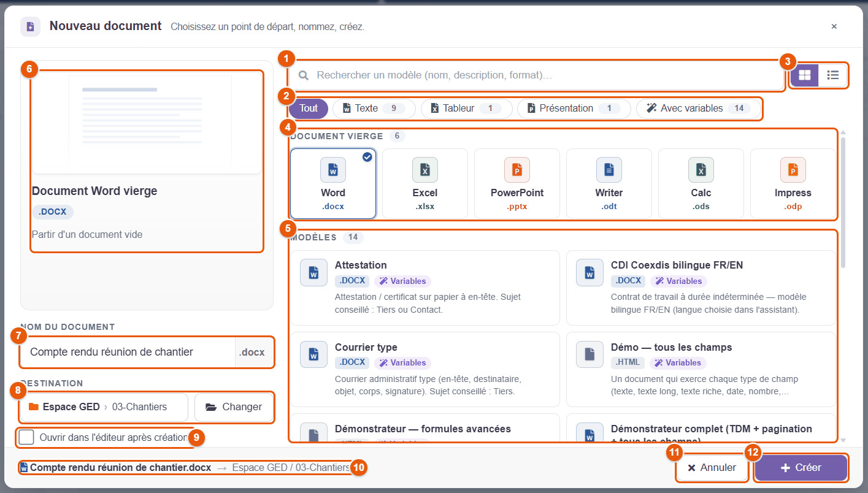Screen dimensions: 868x493
Task: Select the blank Word .docx card
Action: click(x=333, y=183)
